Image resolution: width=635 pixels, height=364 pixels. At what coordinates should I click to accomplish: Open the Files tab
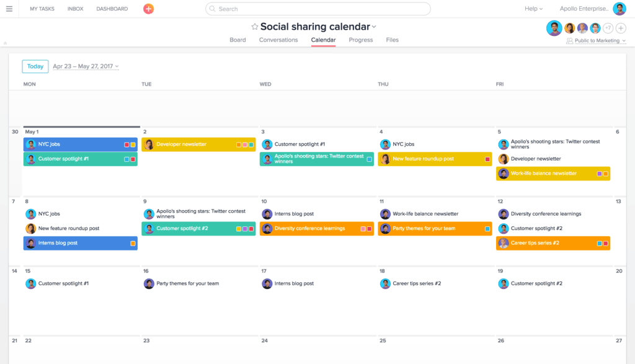pyautogui.click(x=392, y=40)
